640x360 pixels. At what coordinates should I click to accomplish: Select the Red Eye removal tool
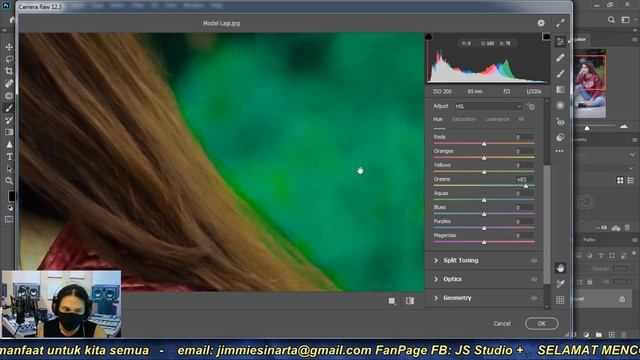[x=560, y=122]
